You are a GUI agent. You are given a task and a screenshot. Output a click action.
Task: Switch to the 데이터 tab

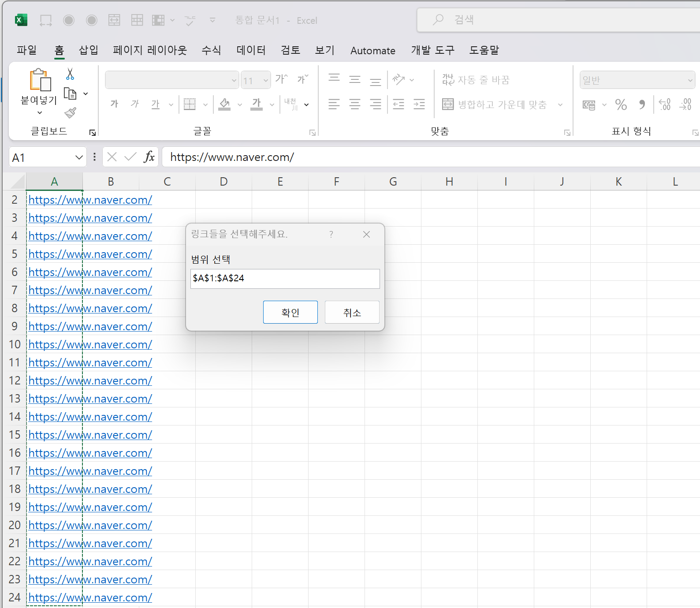pos(251,50)
